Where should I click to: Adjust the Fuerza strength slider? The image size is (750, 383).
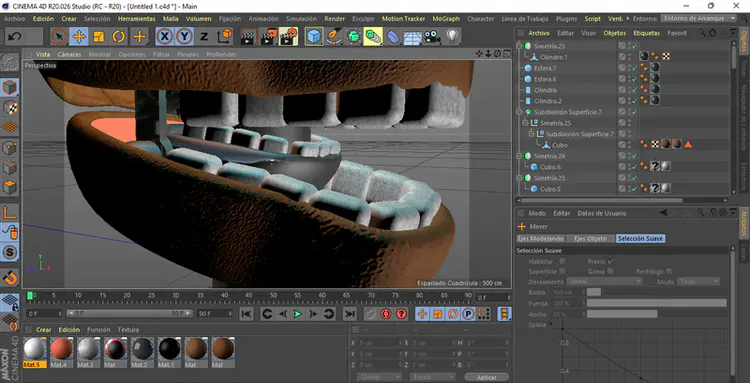click(x=656, y=303)
